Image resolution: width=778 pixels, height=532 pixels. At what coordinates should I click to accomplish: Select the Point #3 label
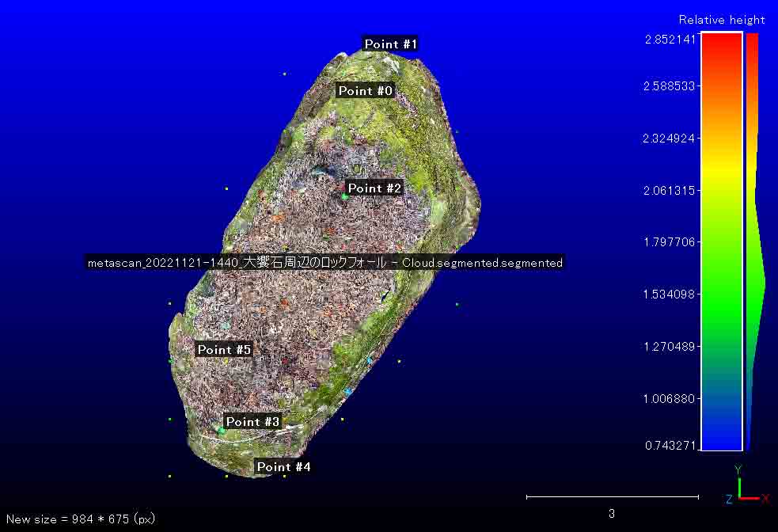252,421
